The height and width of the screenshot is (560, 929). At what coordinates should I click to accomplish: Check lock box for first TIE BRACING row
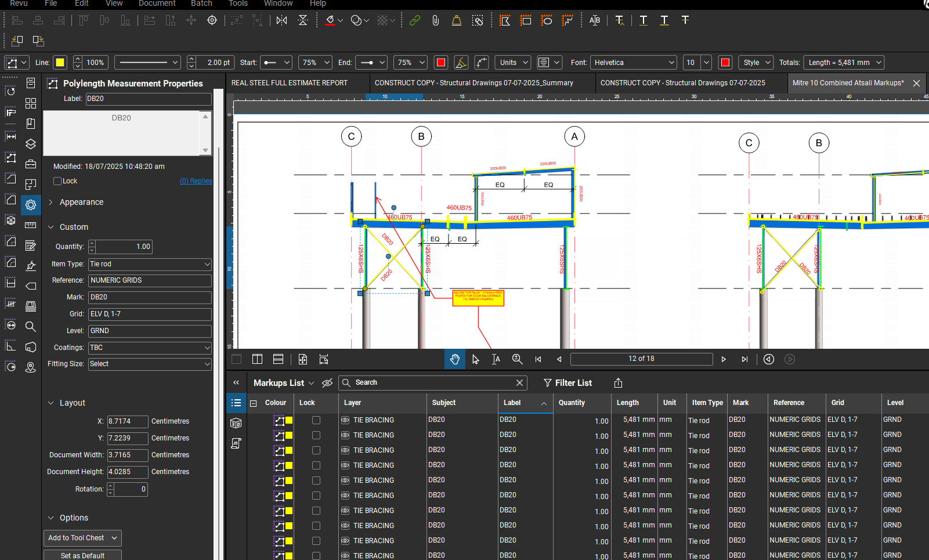click(x=316, y=420)
